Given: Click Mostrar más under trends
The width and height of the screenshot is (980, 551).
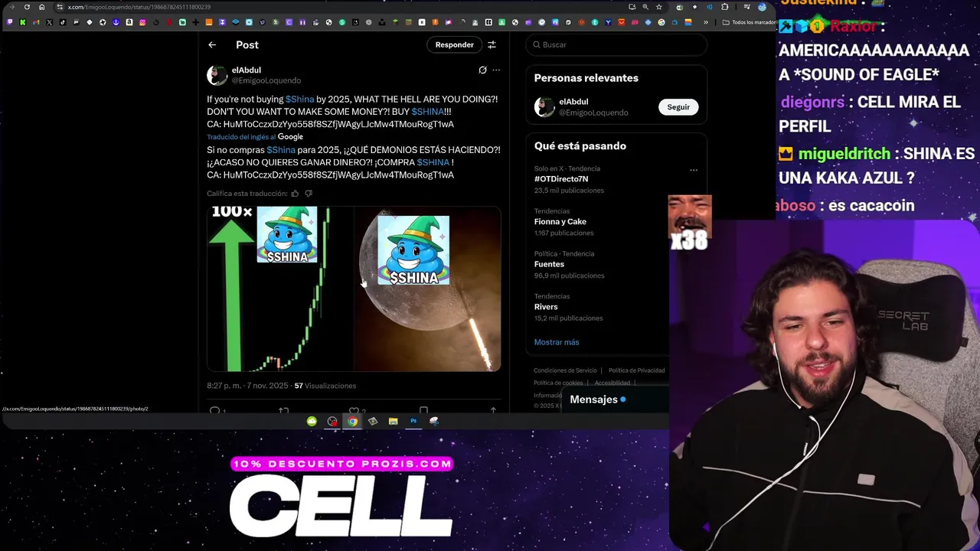Looking at the screenshot, I should (557, 342).
